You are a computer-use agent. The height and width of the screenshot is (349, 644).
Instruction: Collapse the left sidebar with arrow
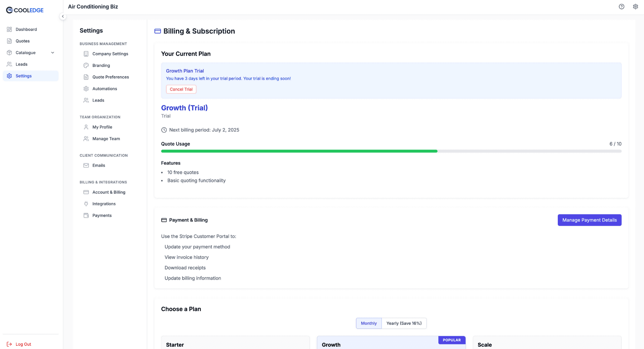pos(63,16)
